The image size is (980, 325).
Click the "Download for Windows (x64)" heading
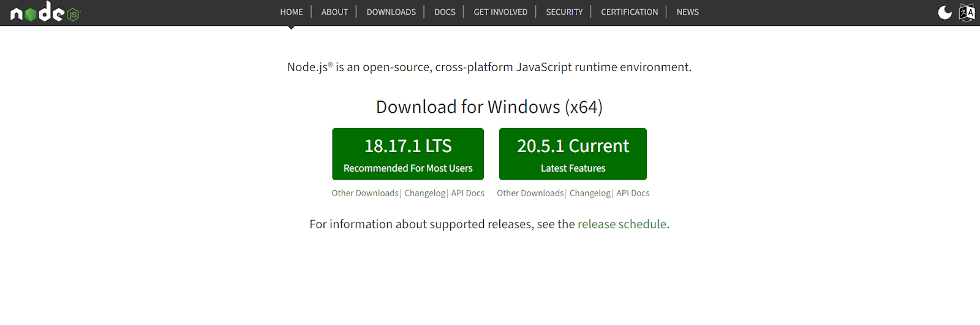click(x=489, y=107)
